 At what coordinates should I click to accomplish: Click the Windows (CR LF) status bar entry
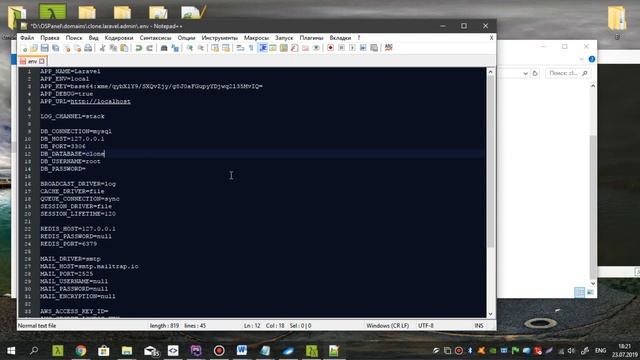[x=387, y=326]
